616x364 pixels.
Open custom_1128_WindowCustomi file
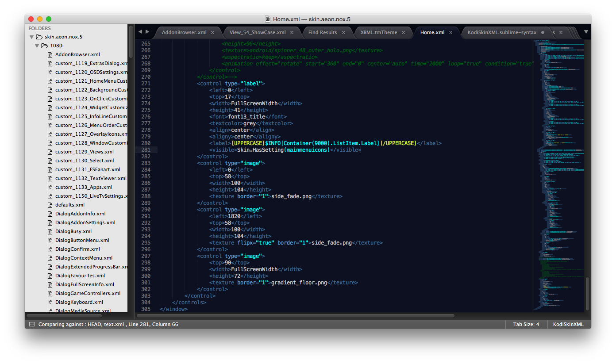pyautogui.click(x=91, y=143)
